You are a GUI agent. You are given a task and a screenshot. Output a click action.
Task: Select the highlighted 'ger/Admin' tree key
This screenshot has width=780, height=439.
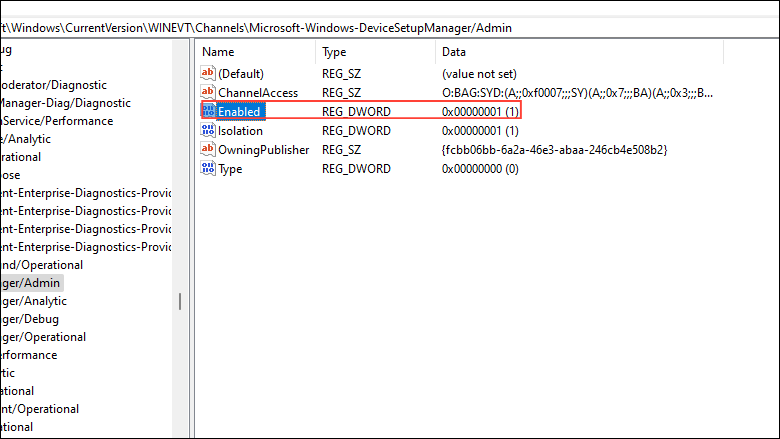tap(30, 283)
